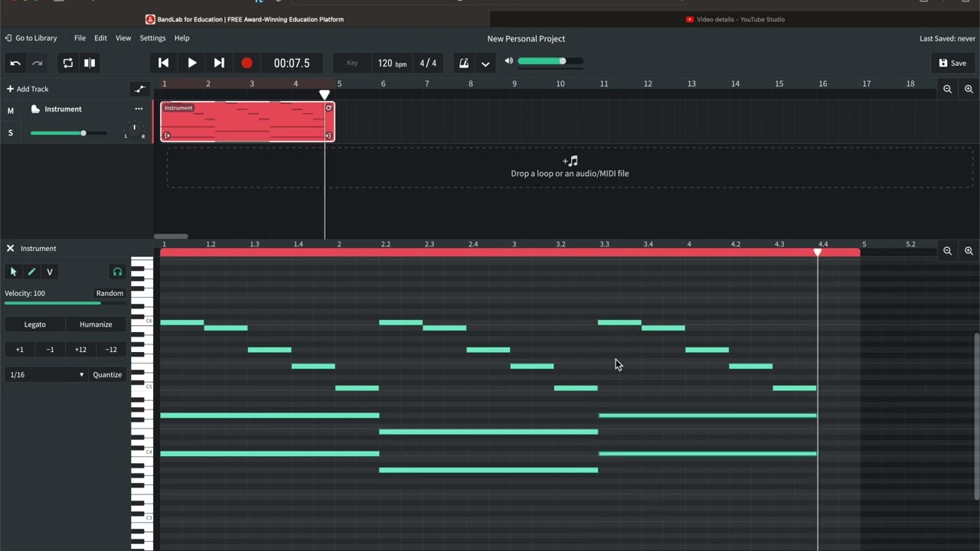Open the 1/16 quantize value dropdown

tap(46, 374)
